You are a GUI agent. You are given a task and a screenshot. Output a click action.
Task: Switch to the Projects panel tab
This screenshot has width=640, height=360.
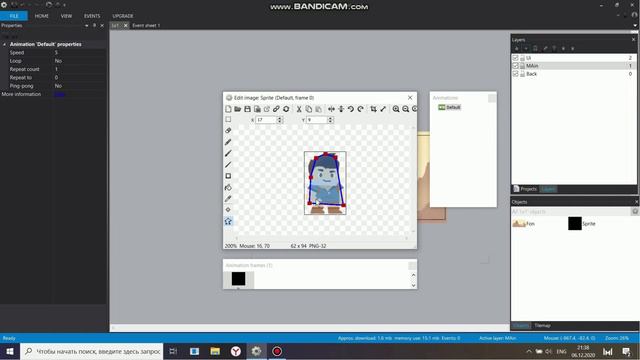click(525, 189)
